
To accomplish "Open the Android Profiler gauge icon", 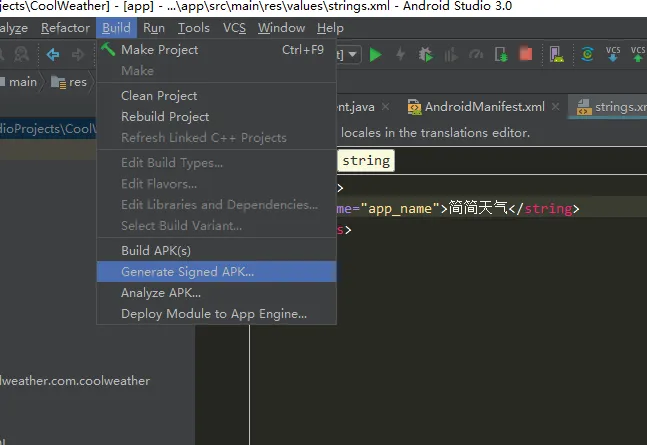I will 476,54.
